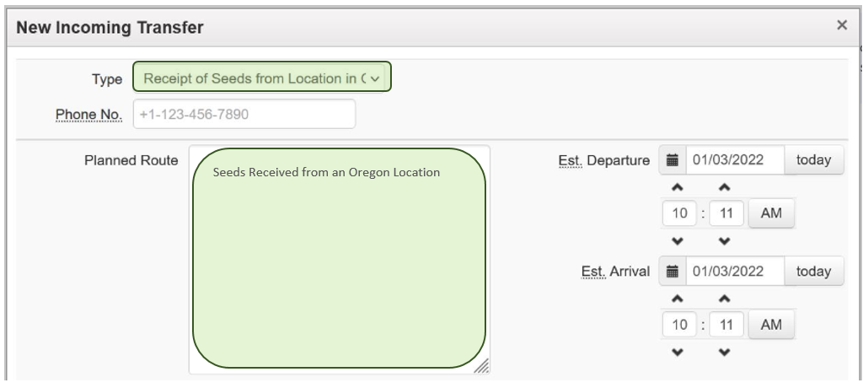Set Est. Departure date to today
This screenshot has height=388, width=868.
(814, 160)
